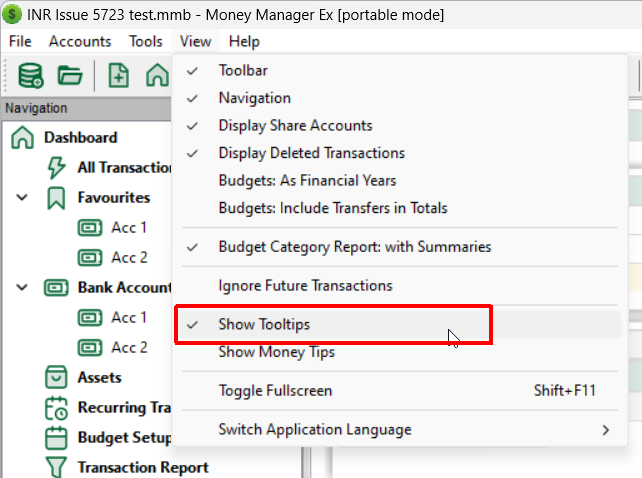Open Budget Setup in navigation
Viewport: 642px width, 478px height.
(124, 437)
